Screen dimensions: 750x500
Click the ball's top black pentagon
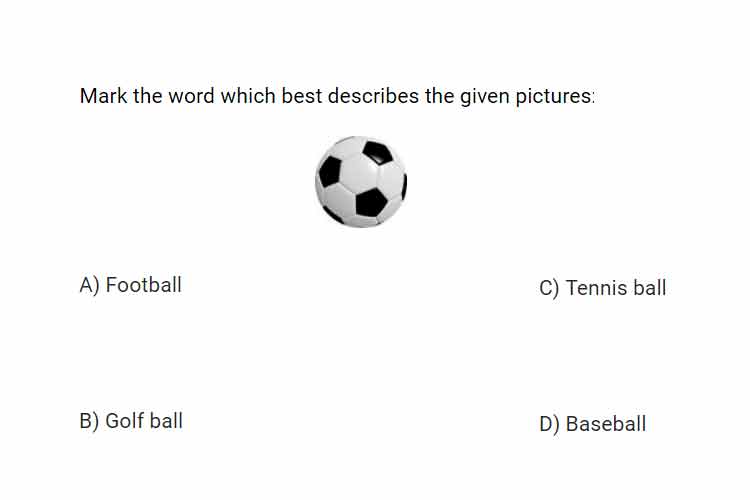point(377,152)
